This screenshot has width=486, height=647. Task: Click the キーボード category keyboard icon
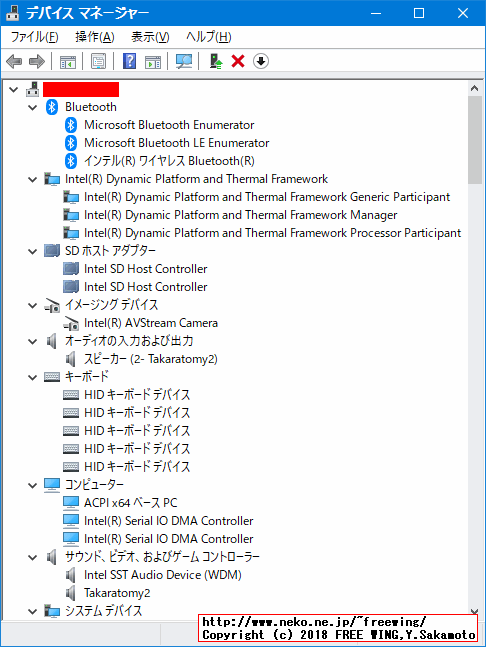[x=52, y=377]
